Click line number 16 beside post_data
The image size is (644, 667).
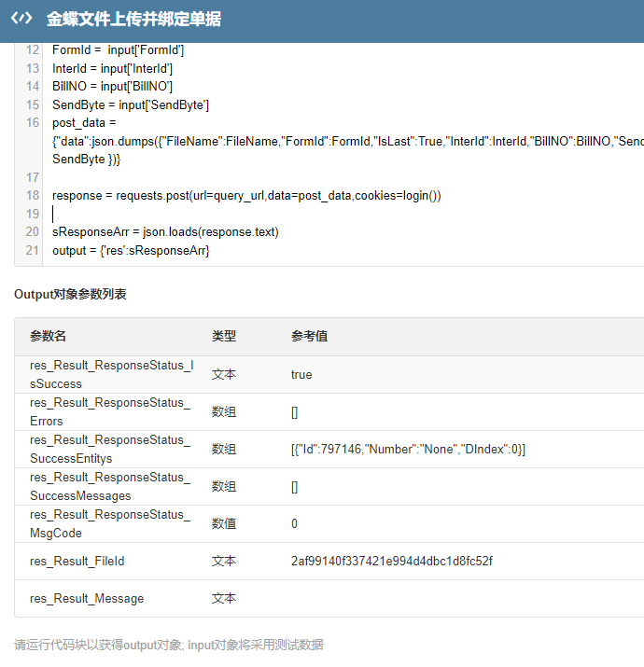33,123
